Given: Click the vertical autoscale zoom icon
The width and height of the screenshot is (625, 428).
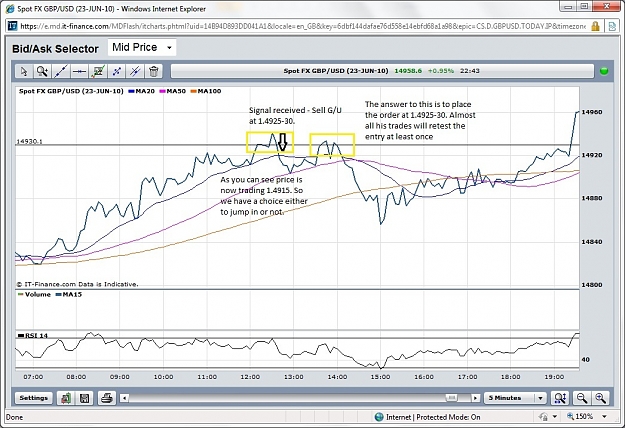Looking at the screenshot, I should [560, 398].
